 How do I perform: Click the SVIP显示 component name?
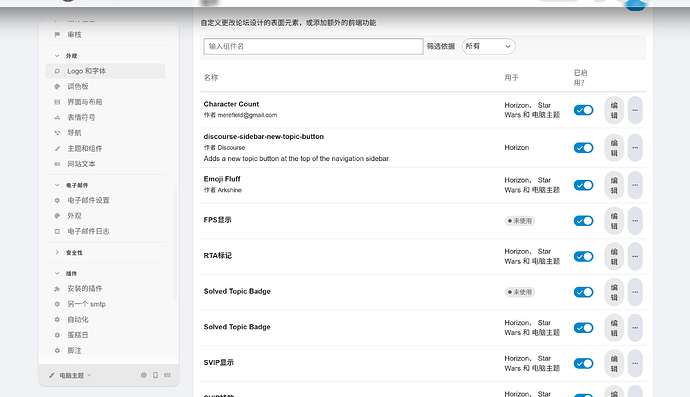pos(219,363)
